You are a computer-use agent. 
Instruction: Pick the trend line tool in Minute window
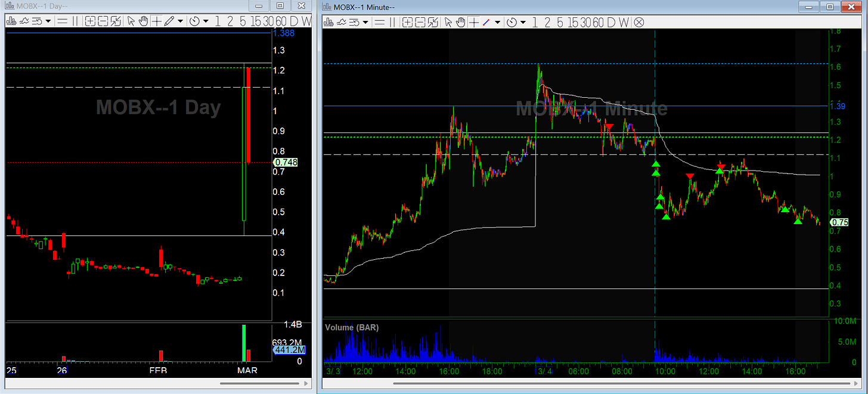pyautogui.click(x=486, y=22)
